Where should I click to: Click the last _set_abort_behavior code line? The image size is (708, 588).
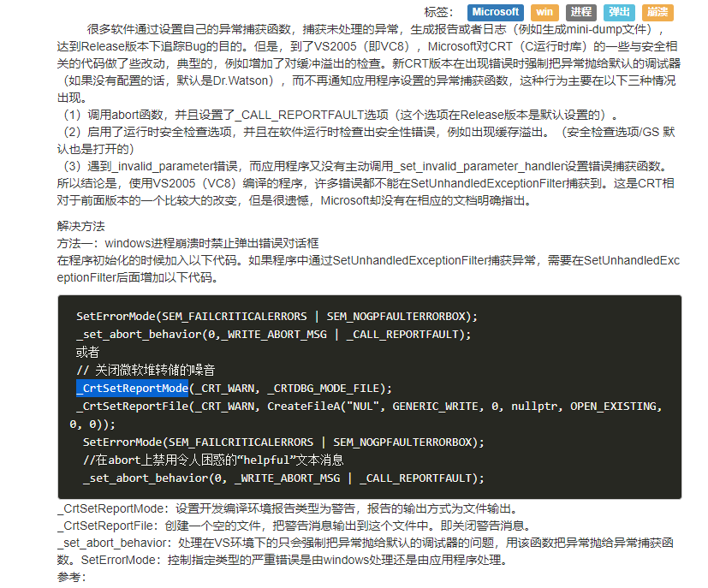(x=283, y=478)
